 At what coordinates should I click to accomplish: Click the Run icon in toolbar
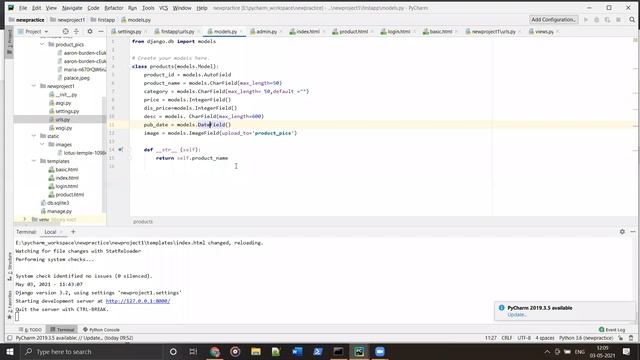[586, 20]
